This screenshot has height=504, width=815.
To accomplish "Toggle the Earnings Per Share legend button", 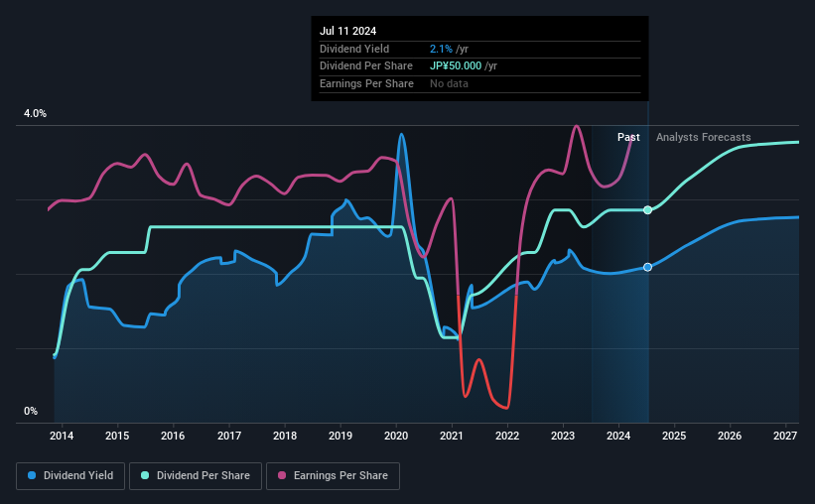I will pyautogui.click(x=333, y=475).
